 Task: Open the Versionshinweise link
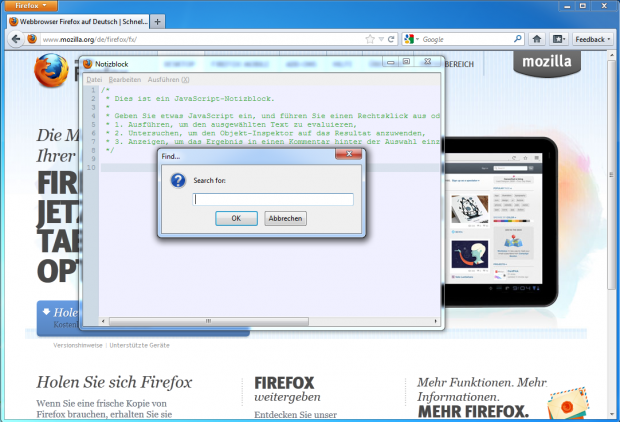(78, 345)
